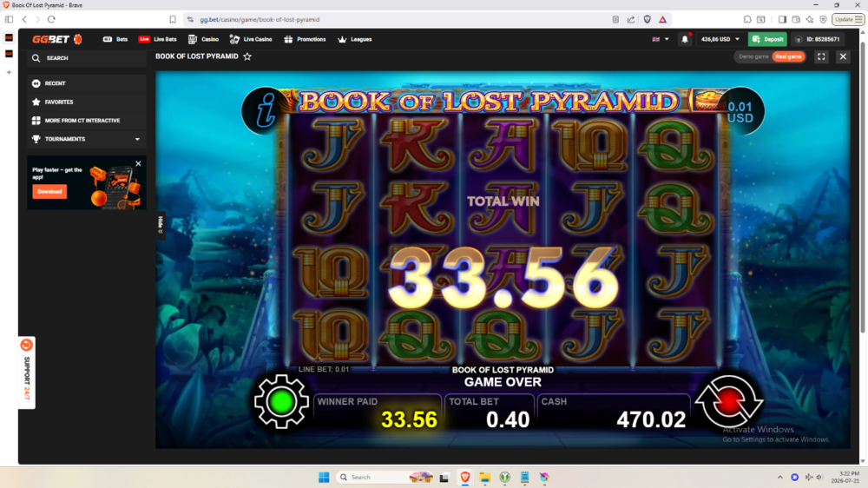
Task: Go back in browser history
Action: 24,19
